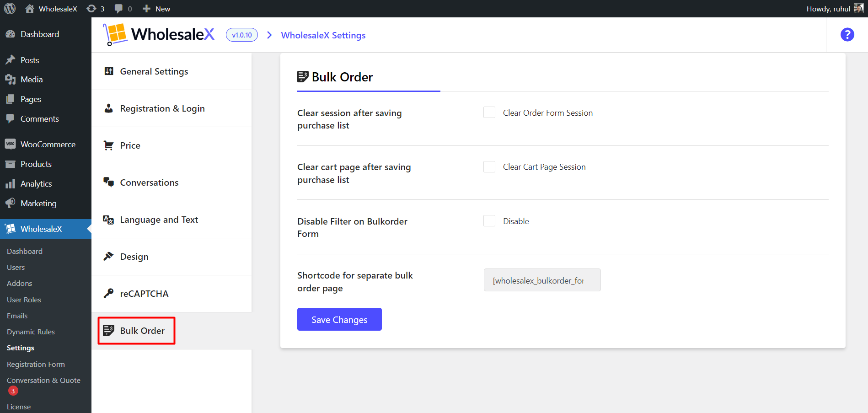Open the comments bubble icon in admin bar

(x=118, y=9)
